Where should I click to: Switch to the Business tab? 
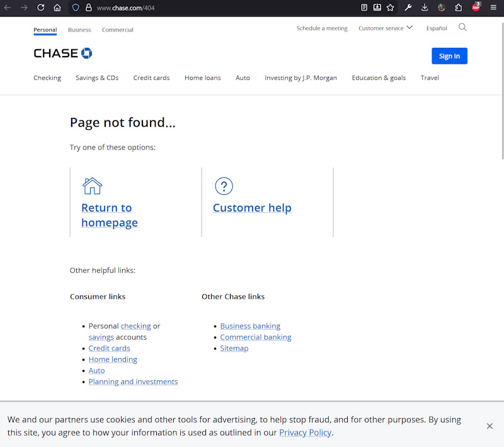[x=79, y=30]
